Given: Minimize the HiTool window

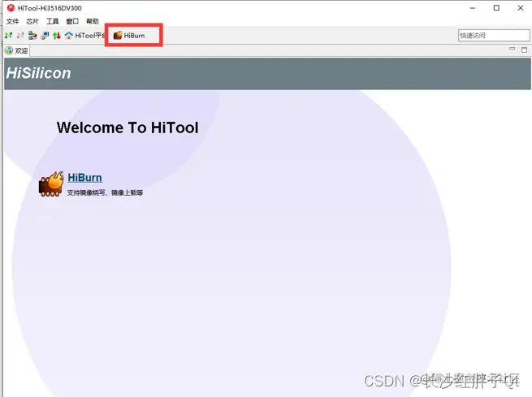Looking at the screenshot, I should tap(473, 8).
